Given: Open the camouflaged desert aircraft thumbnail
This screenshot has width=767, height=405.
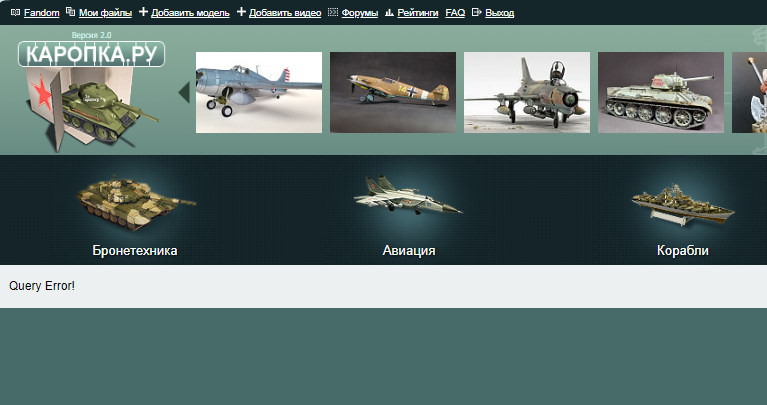Looking at the screenshot, I should 393,92.
